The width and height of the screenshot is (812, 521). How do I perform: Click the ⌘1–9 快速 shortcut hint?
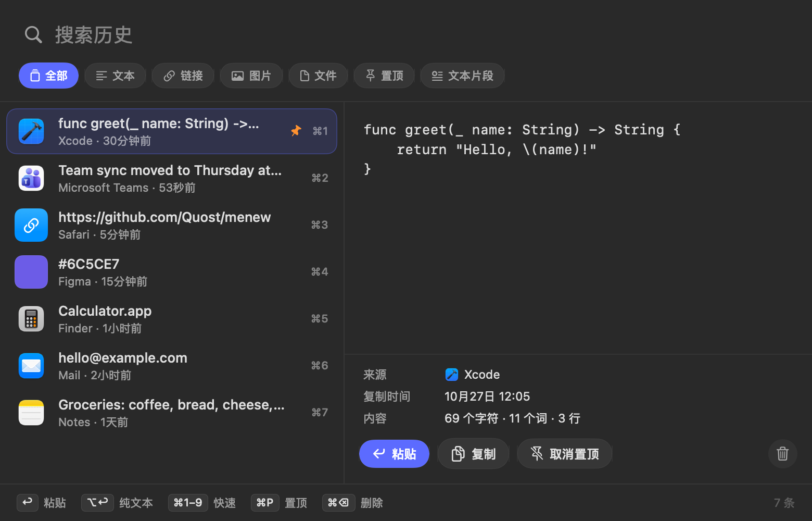tap(202, 503)
